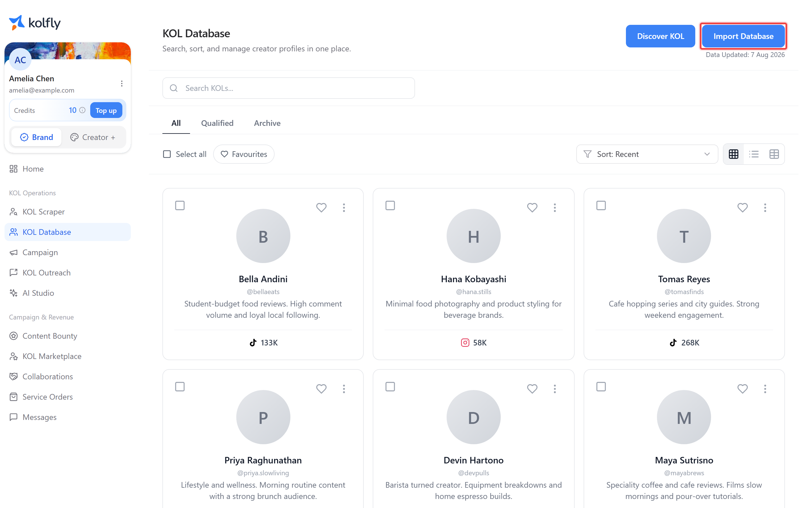Favourite Tomas Reyes's card
The width and height of the screenshot is (812, 508).
743,207
